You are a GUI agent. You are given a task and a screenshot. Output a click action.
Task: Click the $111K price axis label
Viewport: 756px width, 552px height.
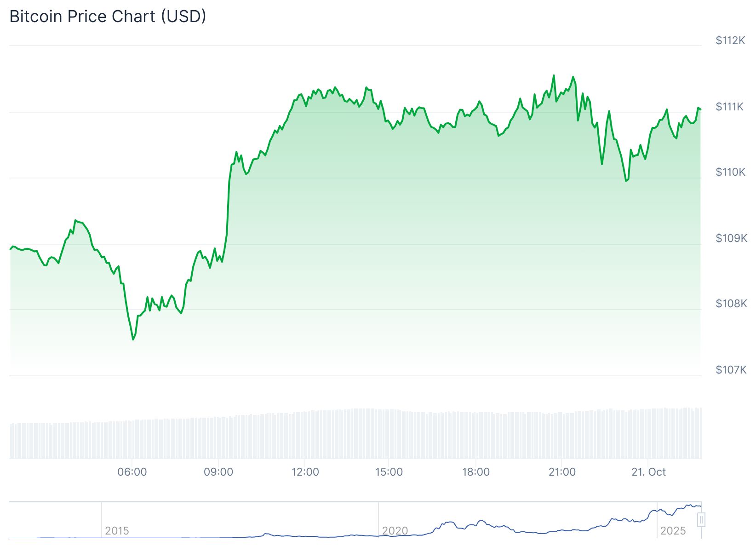click(x=730, y=107)
